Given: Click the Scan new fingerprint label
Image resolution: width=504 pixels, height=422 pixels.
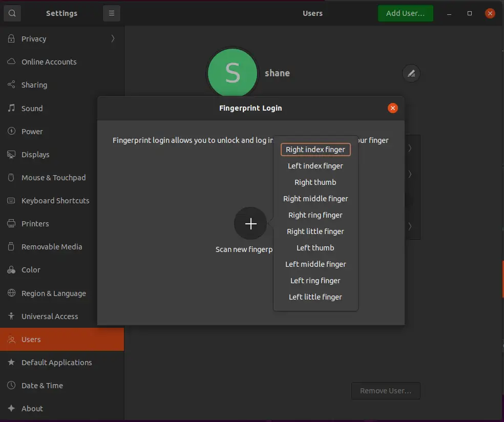Looking at the screenshot, I should pyautogui.click(x=244, y=249).
